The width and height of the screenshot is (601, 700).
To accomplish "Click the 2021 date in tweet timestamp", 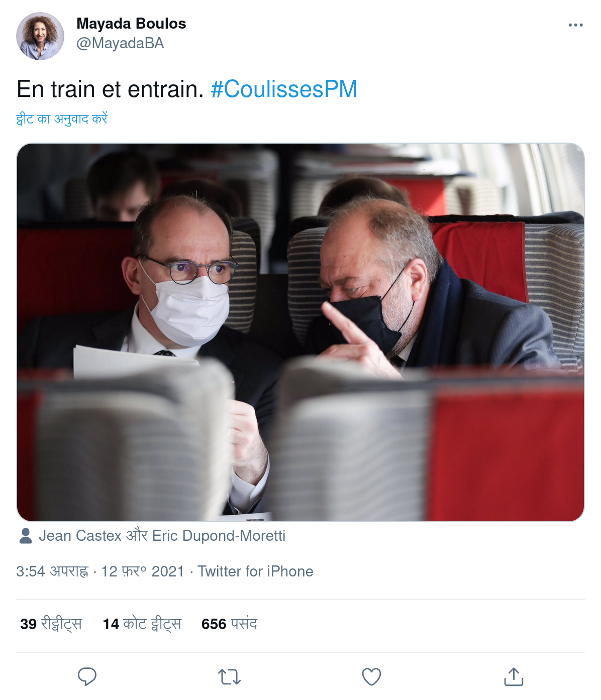I will 168,571.
